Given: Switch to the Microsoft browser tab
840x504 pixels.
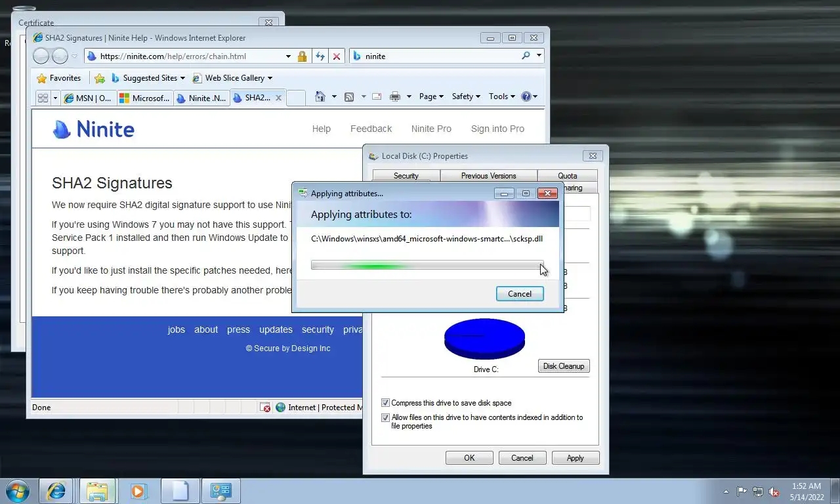Looking at the screenshot, I should click(x=144, y=98).
